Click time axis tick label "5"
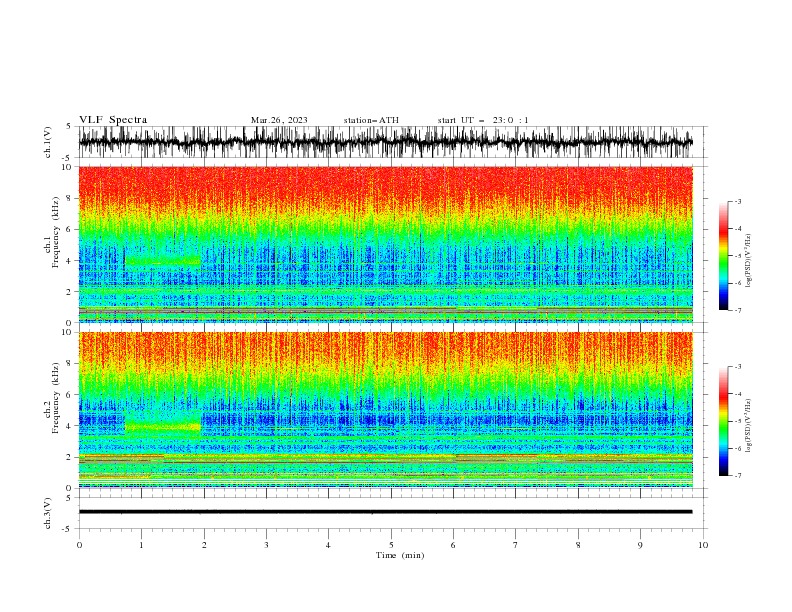 [391, 545]
